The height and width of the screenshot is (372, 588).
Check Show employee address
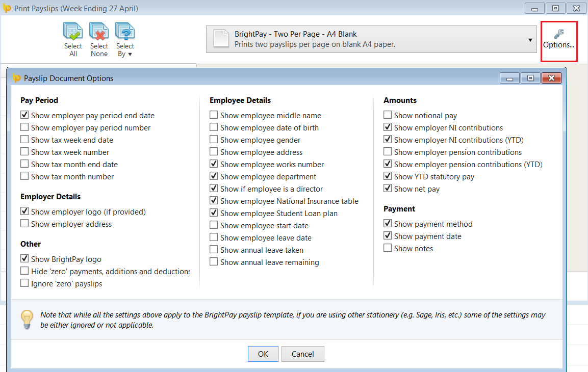pyautogui.click(x=214, y=152)
